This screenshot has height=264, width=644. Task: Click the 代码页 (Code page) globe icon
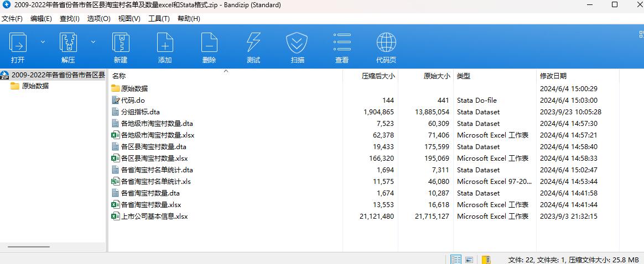pos(386,43)
